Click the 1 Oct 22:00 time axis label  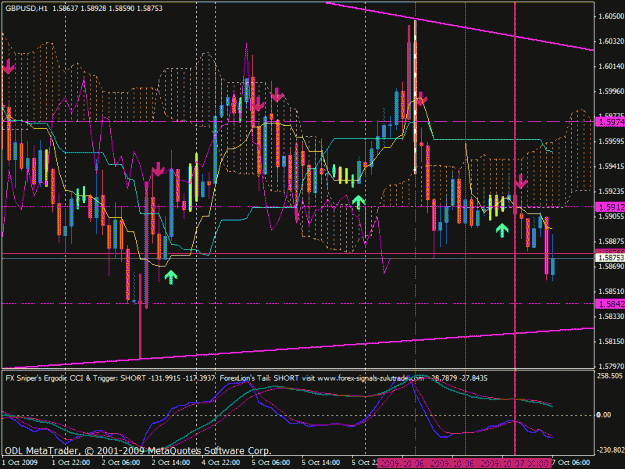[71, 463]
